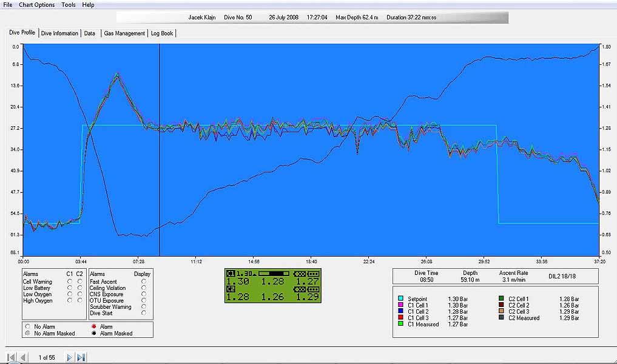Click the OTU Exposure display indicator

(x=144, y=300)
